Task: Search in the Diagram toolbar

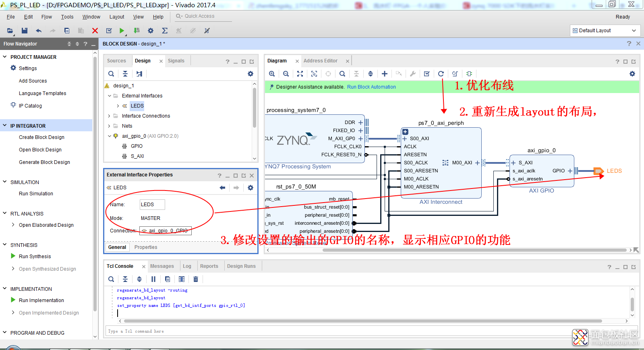Action: [342, 74]
